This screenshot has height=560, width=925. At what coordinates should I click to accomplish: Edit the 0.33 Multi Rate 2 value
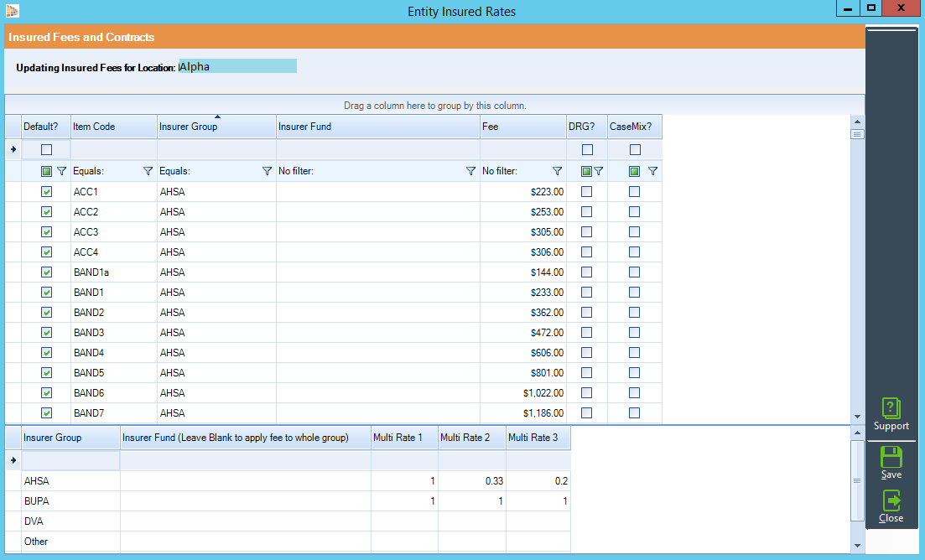coord(472,481)
